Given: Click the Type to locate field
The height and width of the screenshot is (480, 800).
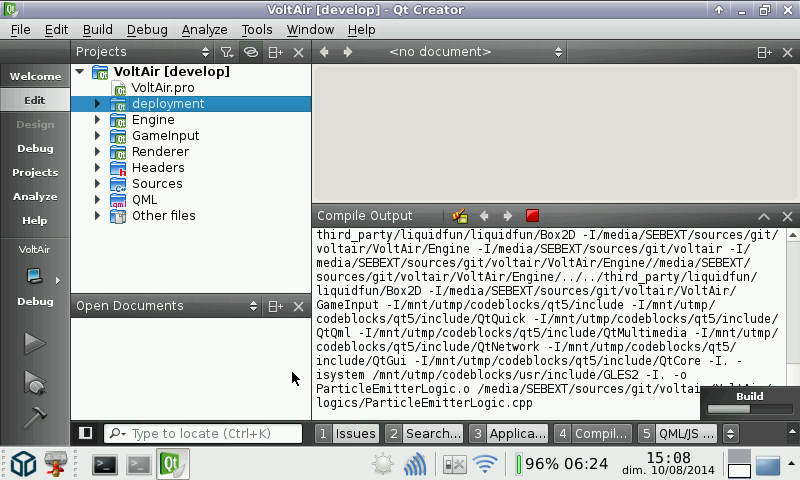Looking at the screenshot, I should click(x=203, y=434).
